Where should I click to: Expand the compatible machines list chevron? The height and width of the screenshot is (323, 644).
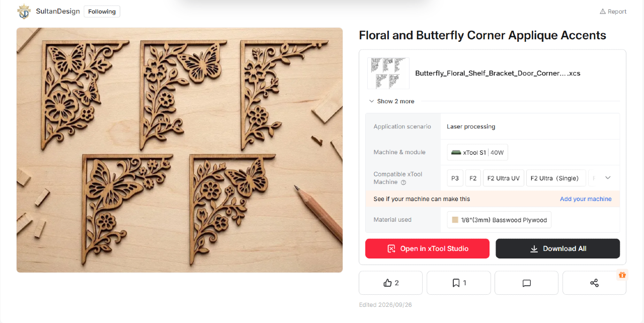608,178
